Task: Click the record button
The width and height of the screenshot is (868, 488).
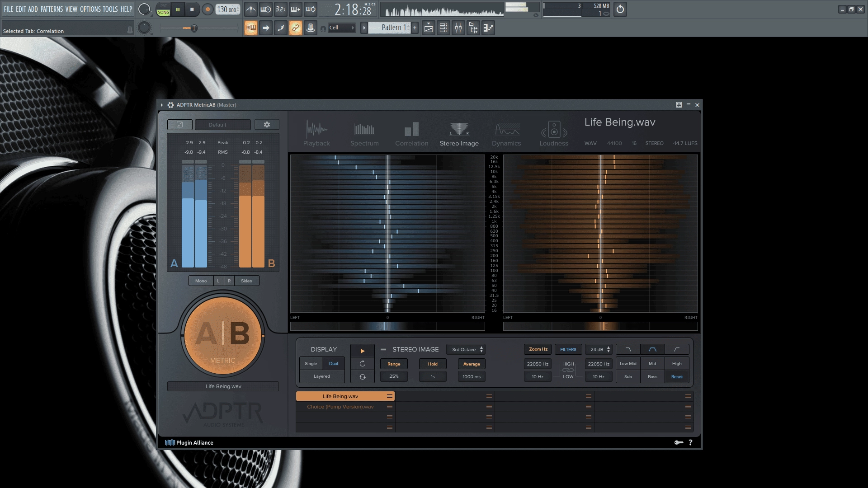Action: click(208, 9)
